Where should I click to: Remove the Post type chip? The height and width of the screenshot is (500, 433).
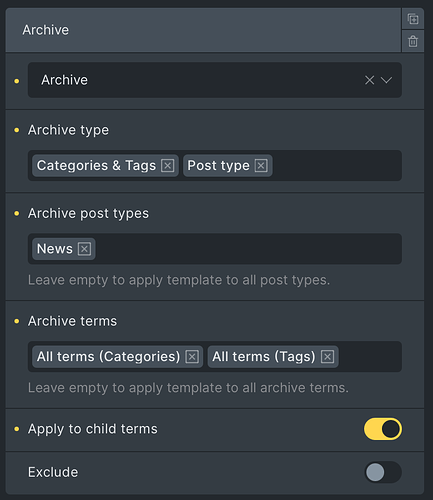pyautogui.click(x=261, y=165)
